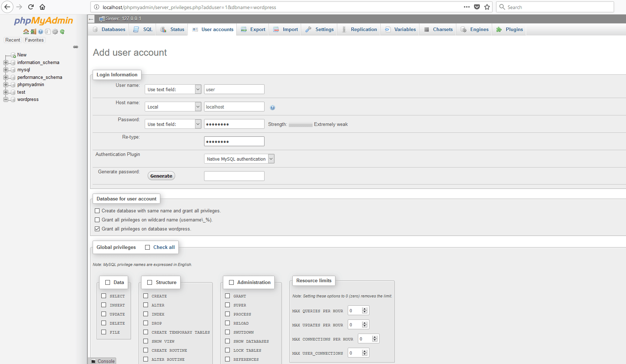The width and height of the screenshot is (626, 364).
Task: Click the site information icon in address bar
Action: click(97, 7)
